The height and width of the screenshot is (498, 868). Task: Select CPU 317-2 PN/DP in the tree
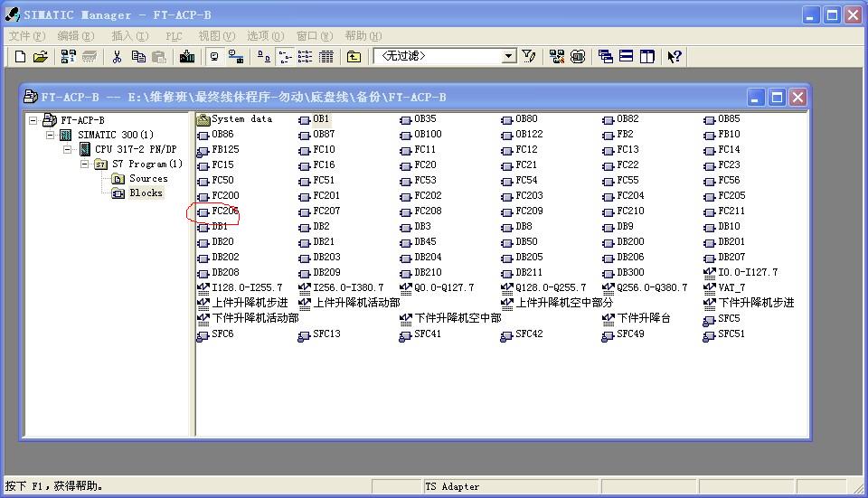136,149
